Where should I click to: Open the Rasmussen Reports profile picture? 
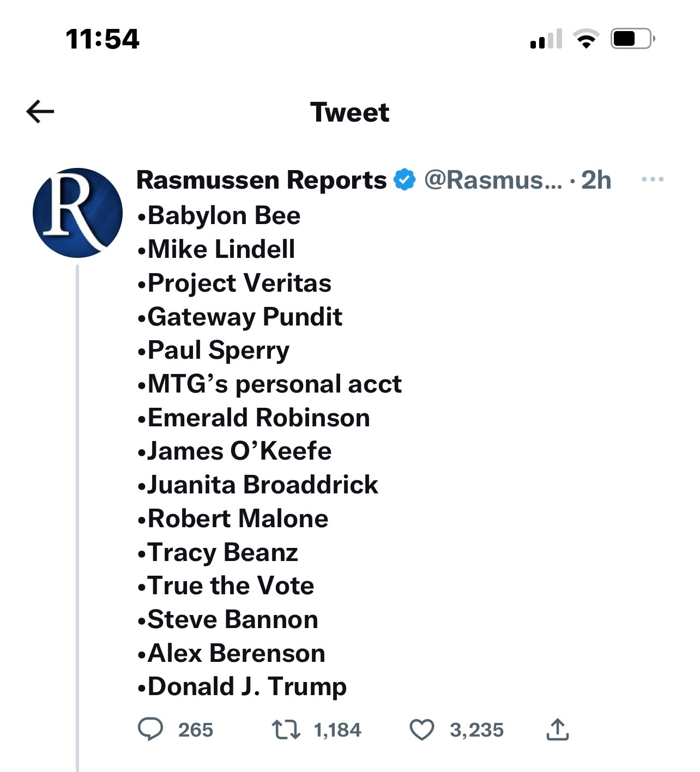pos(77,213)
